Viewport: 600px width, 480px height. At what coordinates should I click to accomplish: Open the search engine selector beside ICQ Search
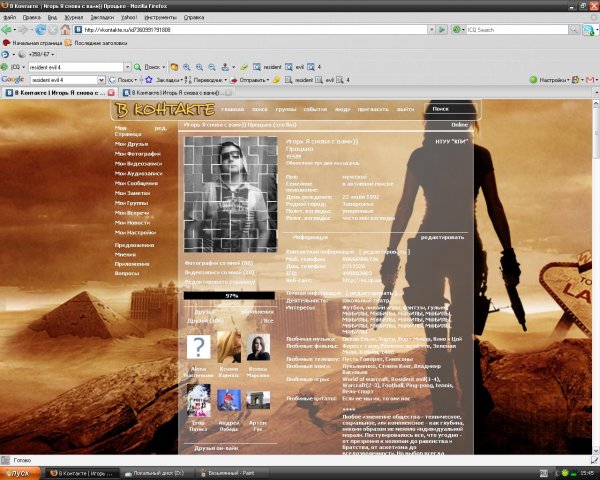[458, 29]
